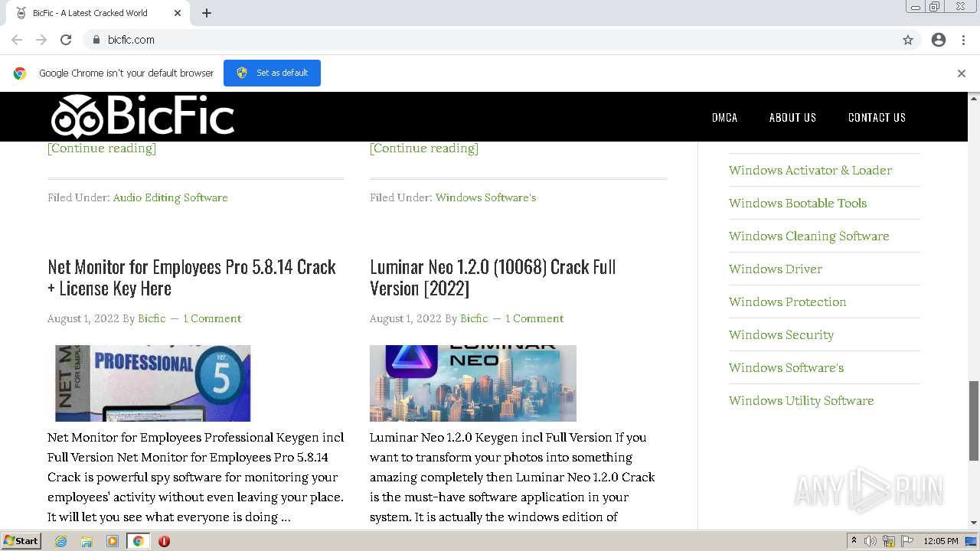Open Windows Activator & Loader category

810,170
